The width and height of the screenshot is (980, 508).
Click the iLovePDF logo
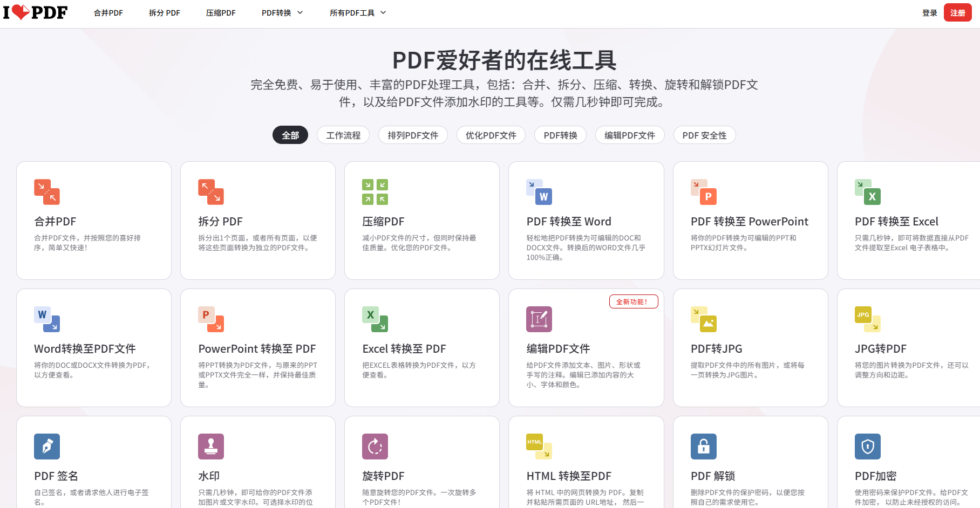(x=36, y=12)
